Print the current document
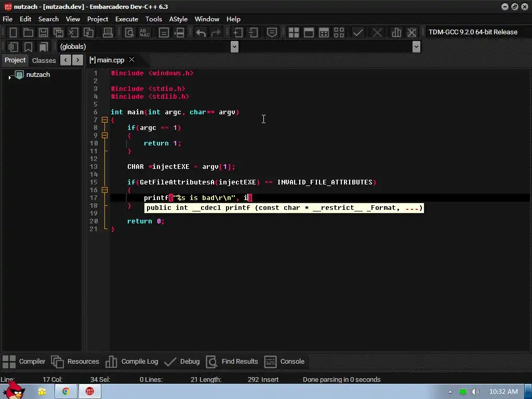This screenshot has width=532, height=399. [x=108, y=33]
